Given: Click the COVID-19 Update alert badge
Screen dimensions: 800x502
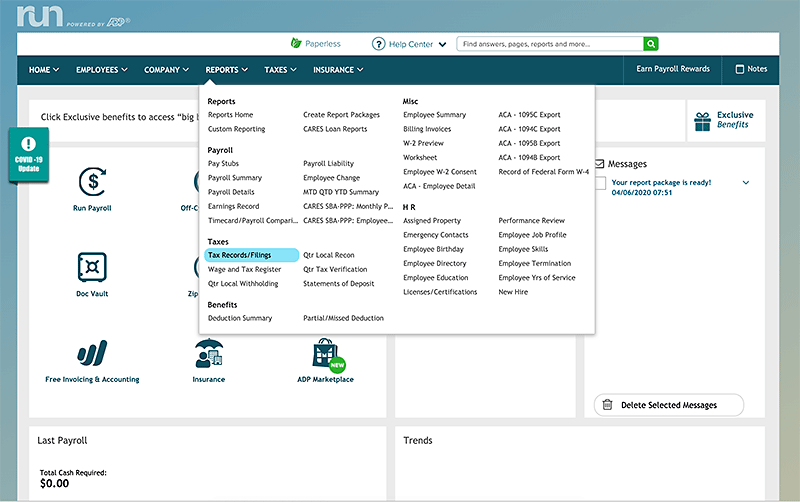Looking at the screenshot, I should [x=29, y=155].
